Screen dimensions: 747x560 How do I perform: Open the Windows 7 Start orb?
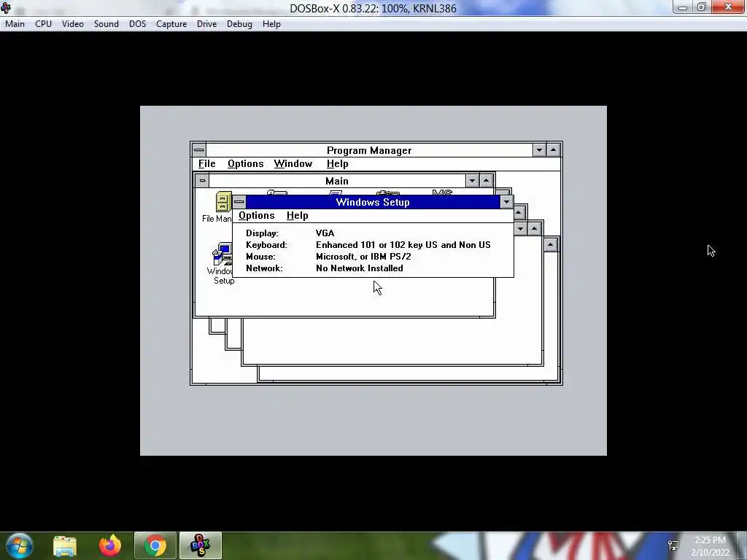tap(20, 545)
